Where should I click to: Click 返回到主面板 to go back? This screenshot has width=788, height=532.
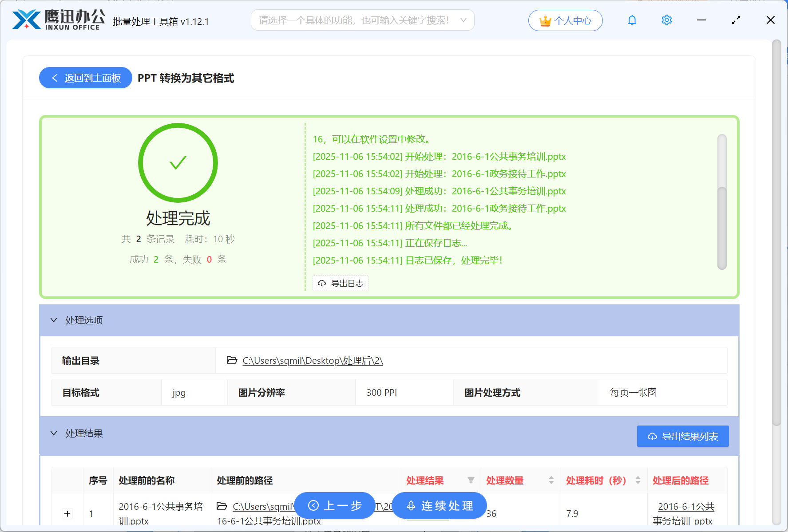coord(85,78)
